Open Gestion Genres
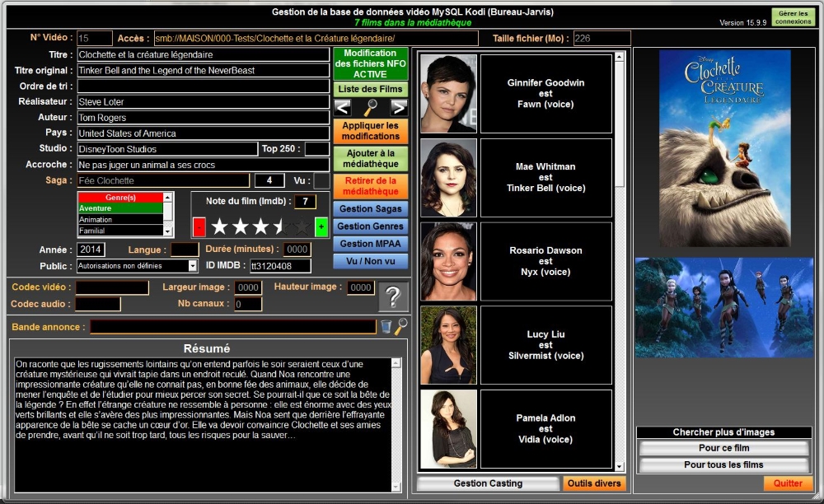Image resolution: width=824 pixels, height=504 pixels. click(x=371, y=226)
